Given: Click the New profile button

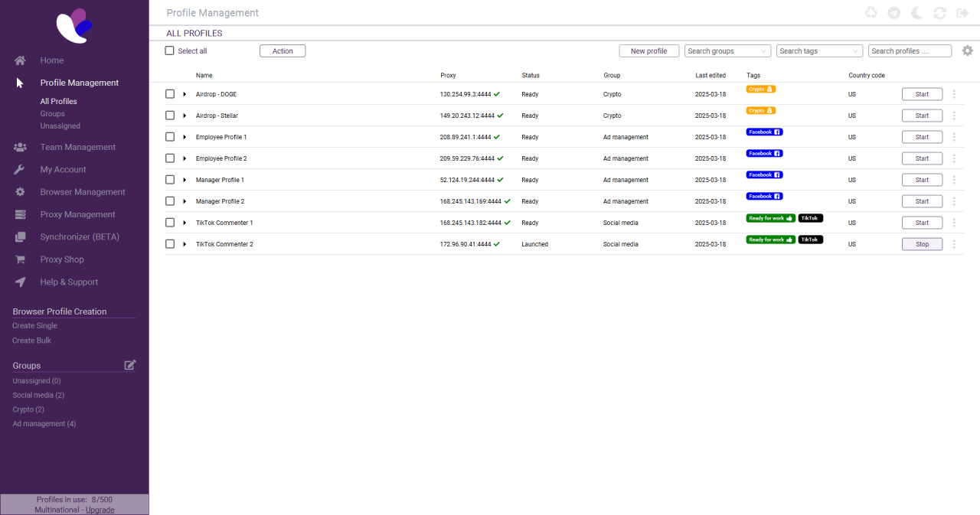Looking at the screenshot, I should click(648, 51).
